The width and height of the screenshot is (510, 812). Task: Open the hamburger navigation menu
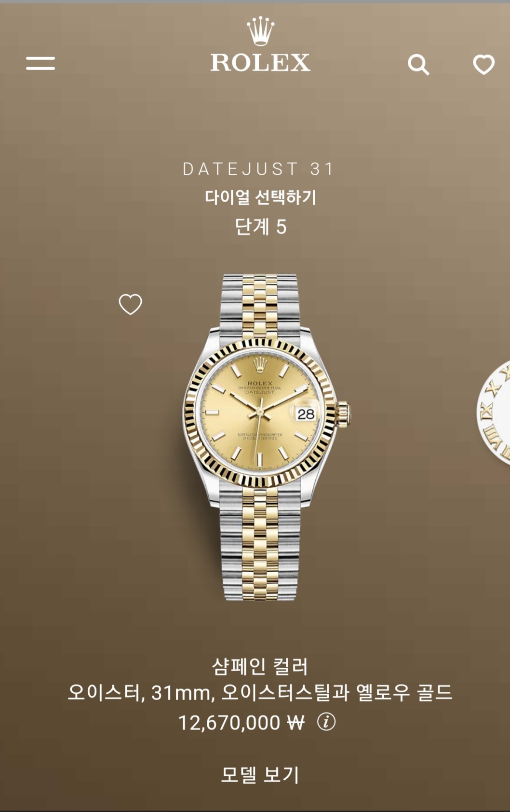pyautogui.click(x=40, y=63)
